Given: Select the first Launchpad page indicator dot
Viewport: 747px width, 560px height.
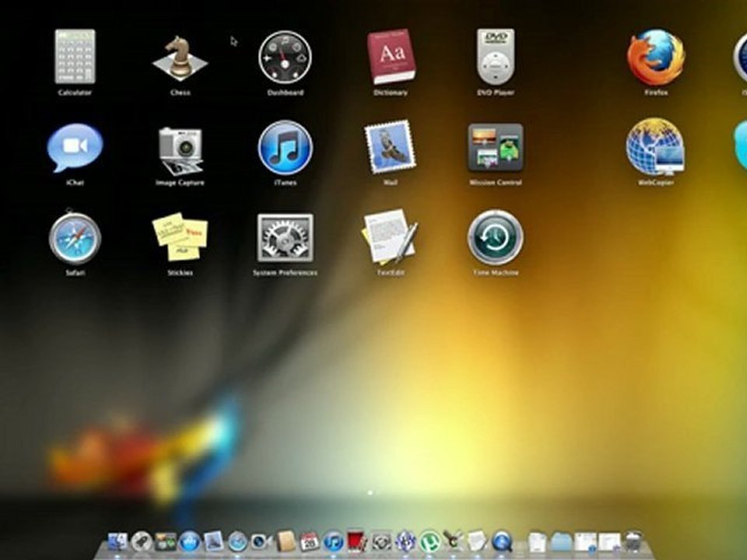Looking at the screenshot, I should [x=370, y=493].
